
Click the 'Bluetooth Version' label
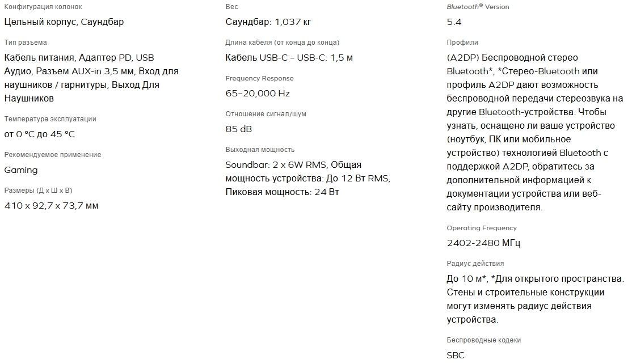[x=478, y=7]
